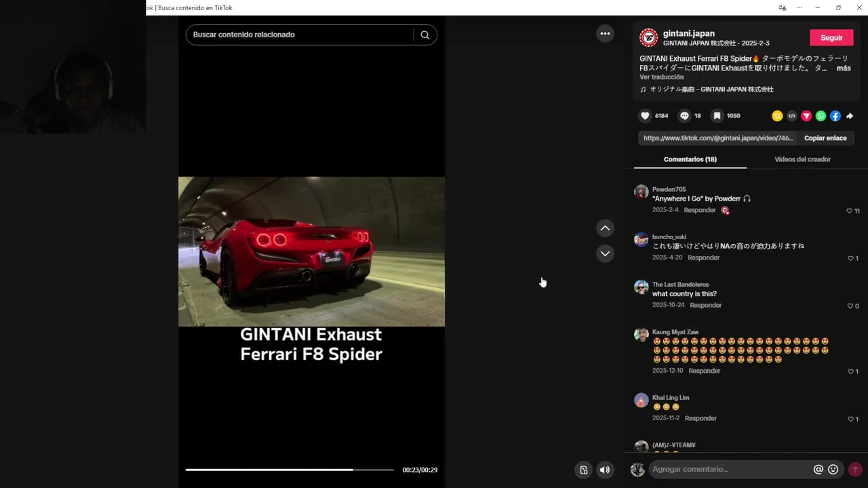Go to next video with down arrow
Screen dimensions: 868x488
(x=605, y=253)
